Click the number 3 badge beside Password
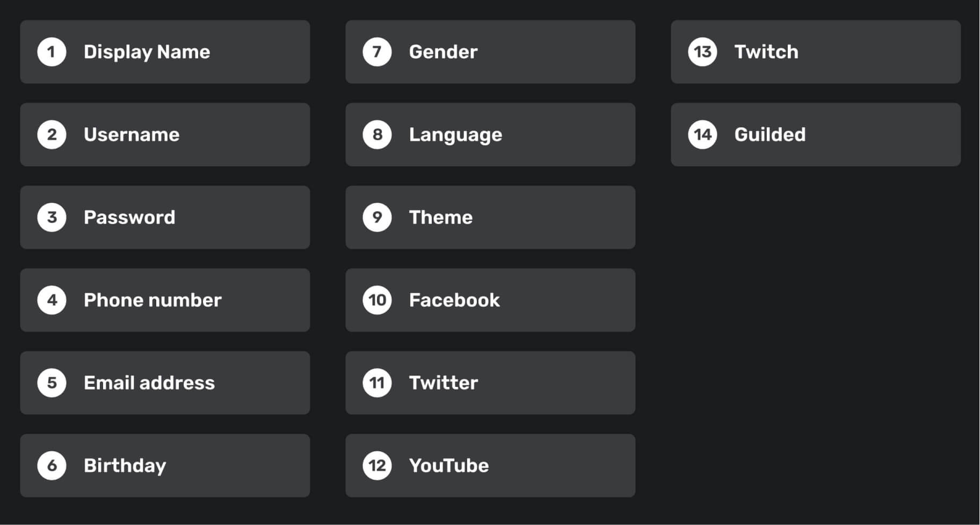 pos(52,218)
